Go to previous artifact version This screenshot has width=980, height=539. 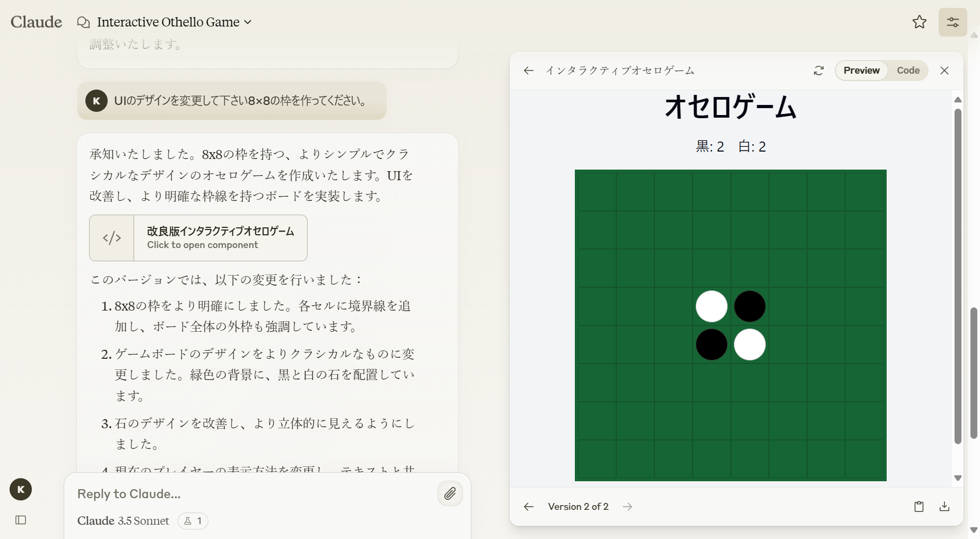(x=528, y=507)
